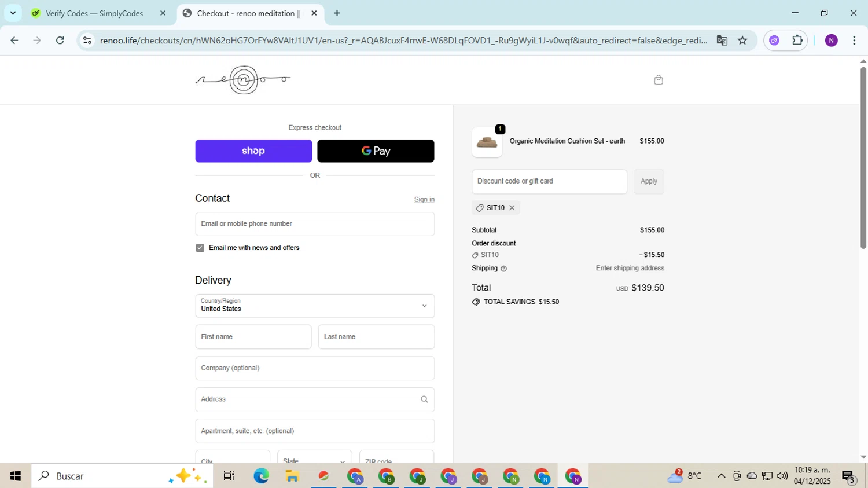This screenshot has width=868, height=488.
Task: Click the taskbar clock showing 10:19 a. m.
Action: point(812,476)
